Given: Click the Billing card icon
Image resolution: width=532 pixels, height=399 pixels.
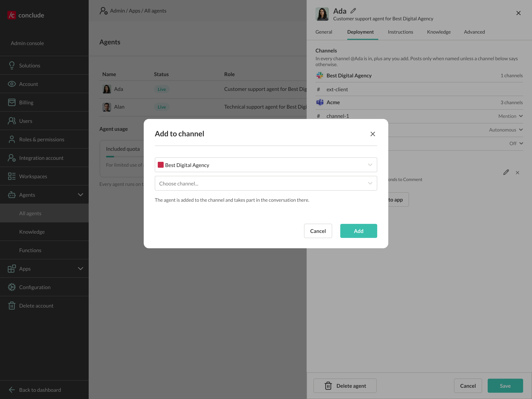Looking at the screenshot, I should pyautogui.click(x=11, y=103).
